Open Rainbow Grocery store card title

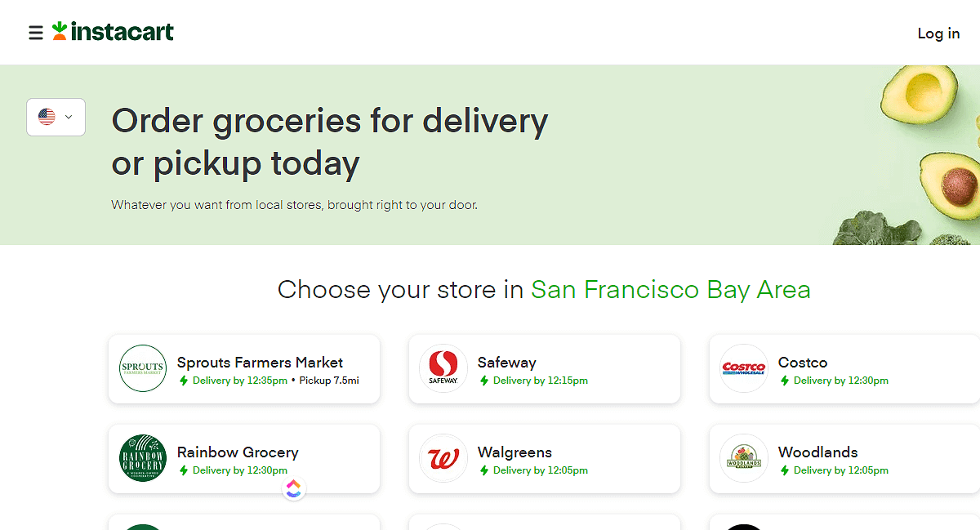238,452
